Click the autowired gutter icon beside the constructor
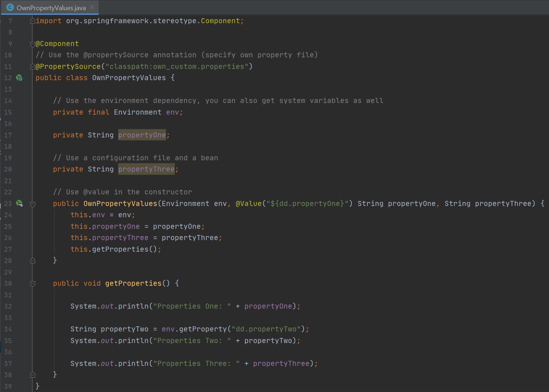Image resolution: width=549 pixels, height=392 pixels. (20, 203)
